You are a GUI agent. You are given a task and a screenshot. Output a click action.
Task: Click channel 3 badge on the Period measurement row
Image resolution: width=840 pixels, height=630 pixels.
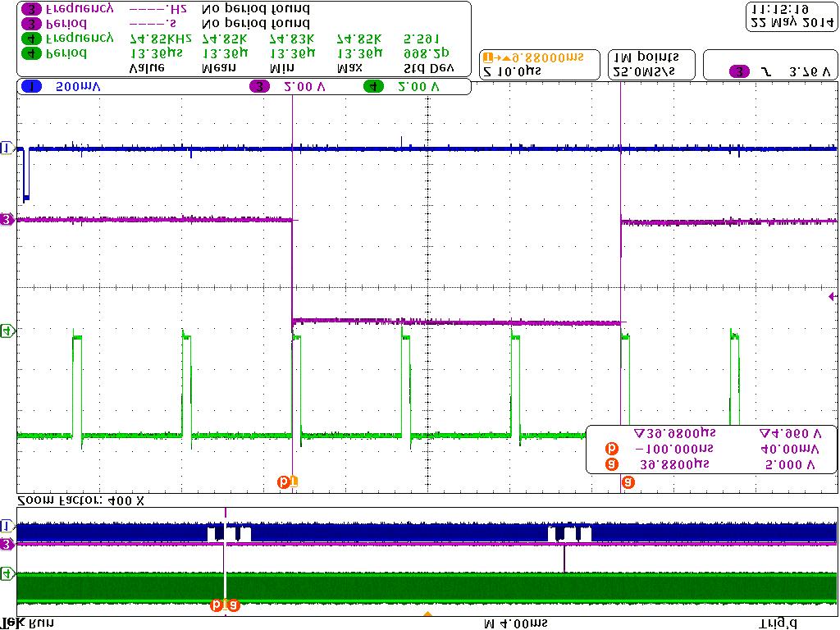click(32, 24)
